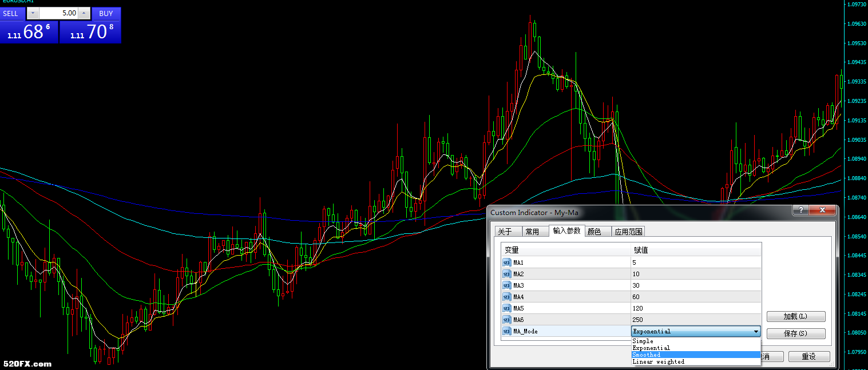868x370 pixels.
Task: Choose Exponential from the open MA_Mode list
Action: [696, 348]
